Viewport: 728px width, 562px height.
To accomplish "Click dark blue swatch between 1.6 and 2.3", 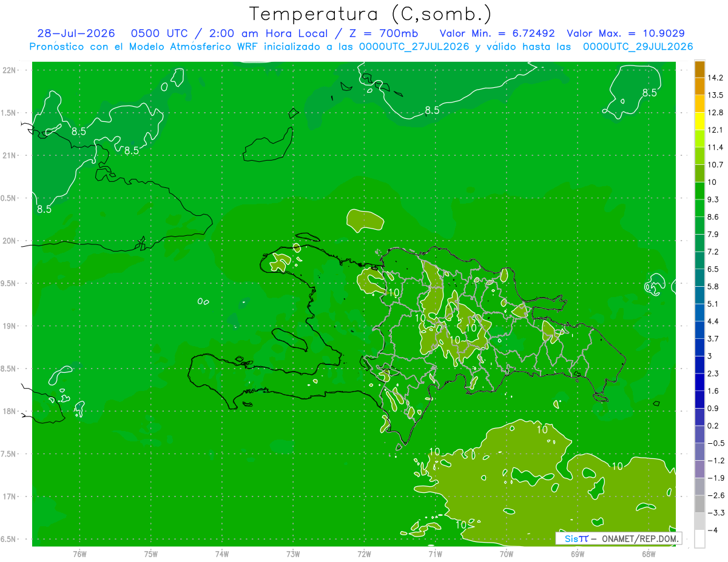I will pos(699,383).
